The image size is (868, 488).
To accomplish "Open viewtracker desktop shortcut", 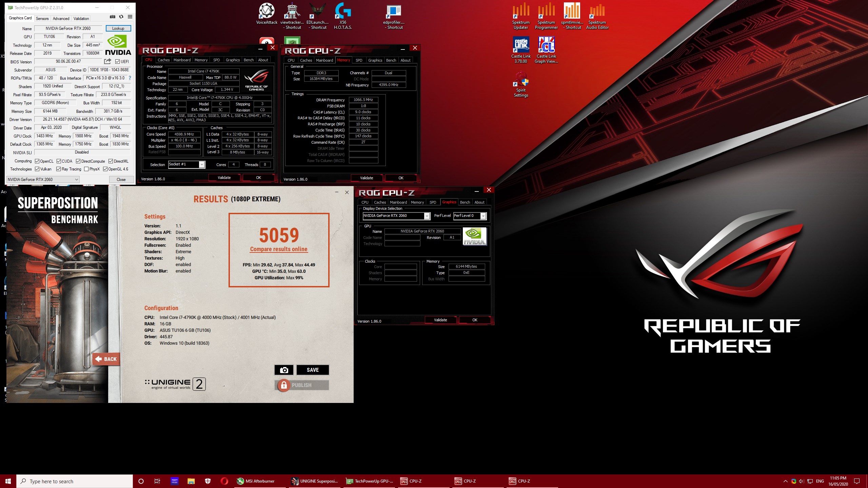I will pos(292,16).
